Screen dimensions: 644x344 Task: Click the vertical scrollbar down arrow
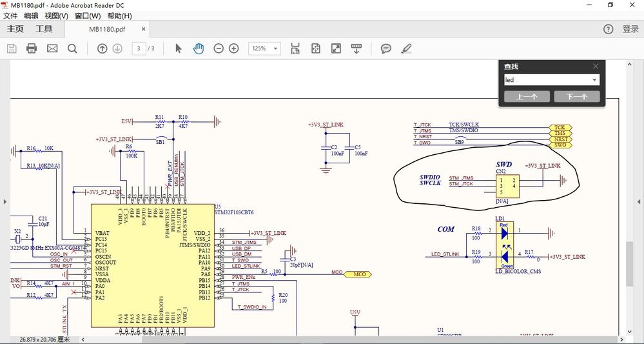tap(630, 332)
